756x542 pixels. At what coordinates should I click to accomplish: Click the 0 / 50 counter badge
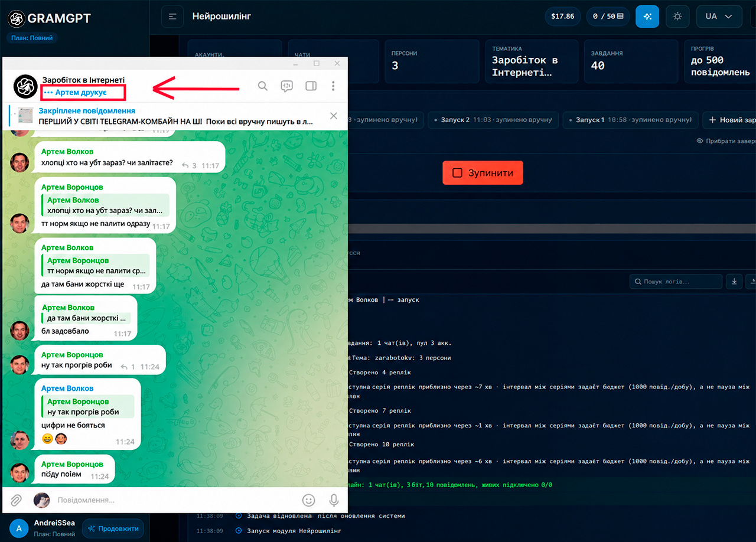tap(608, 17)
